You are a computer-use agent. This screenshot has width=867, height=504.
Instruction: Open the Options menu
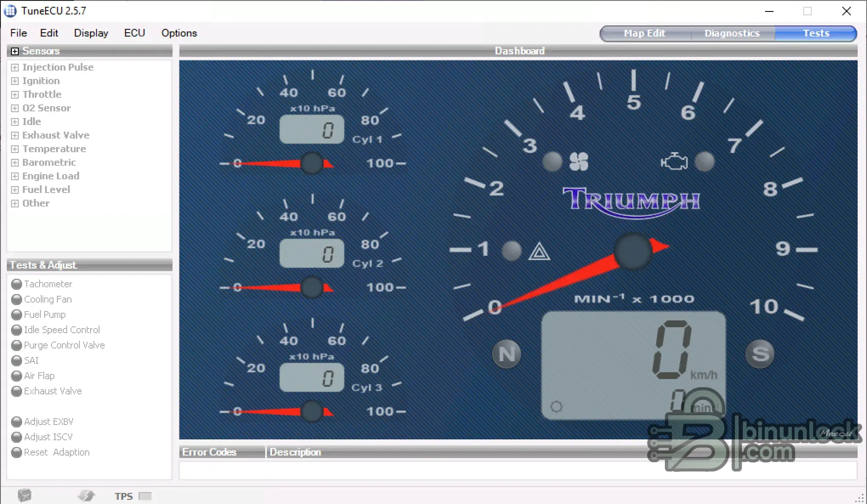179,33
